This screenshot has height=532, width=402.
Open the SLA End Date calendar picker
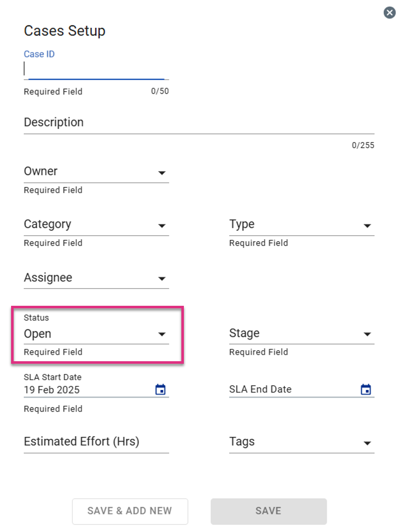[x=366, y=389]
